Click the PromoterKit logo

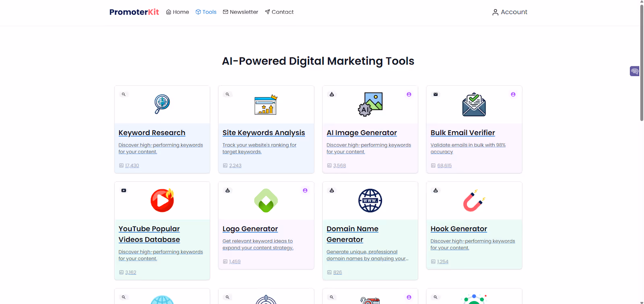pos(134,12)
